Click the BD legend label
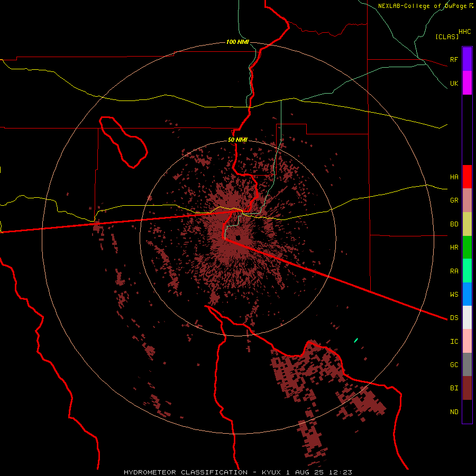 coord(454,224)
